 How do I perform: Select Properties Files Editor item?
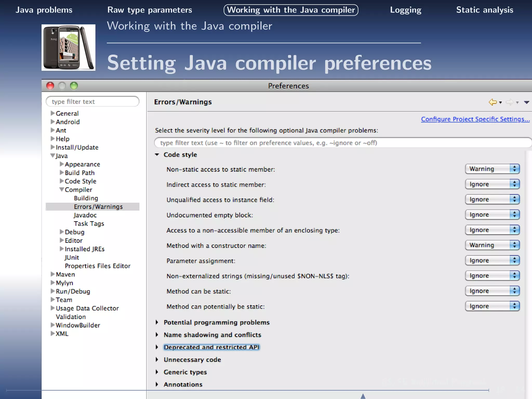coord(98,266)
